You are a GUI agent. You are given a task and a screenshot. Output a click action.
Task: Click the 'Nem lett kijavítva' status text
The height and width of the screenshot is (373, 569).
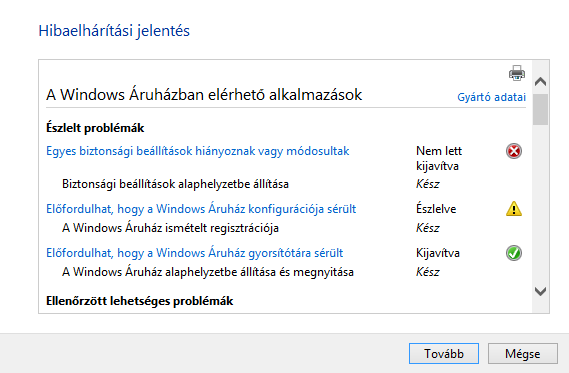click(x=439, y=158)
